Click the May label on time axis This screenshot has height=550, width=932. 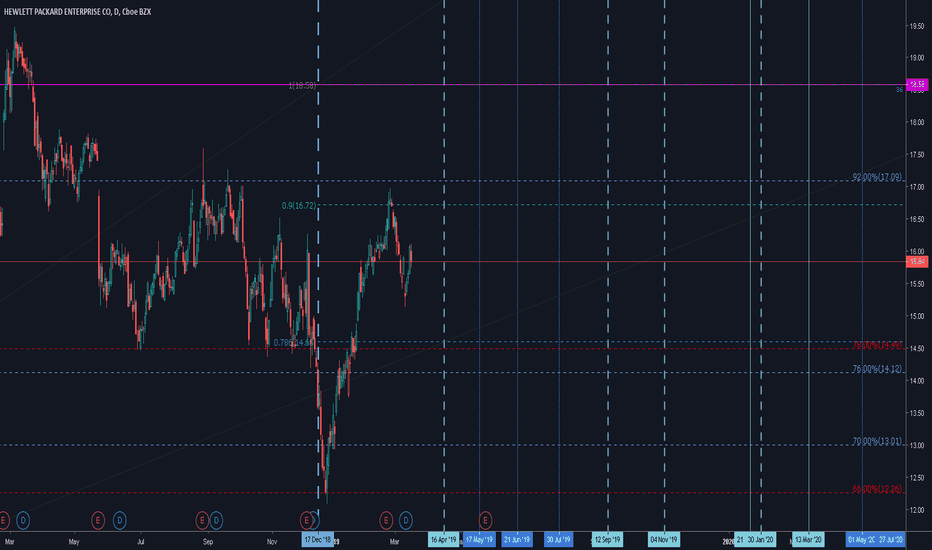[x=74, y=542]
